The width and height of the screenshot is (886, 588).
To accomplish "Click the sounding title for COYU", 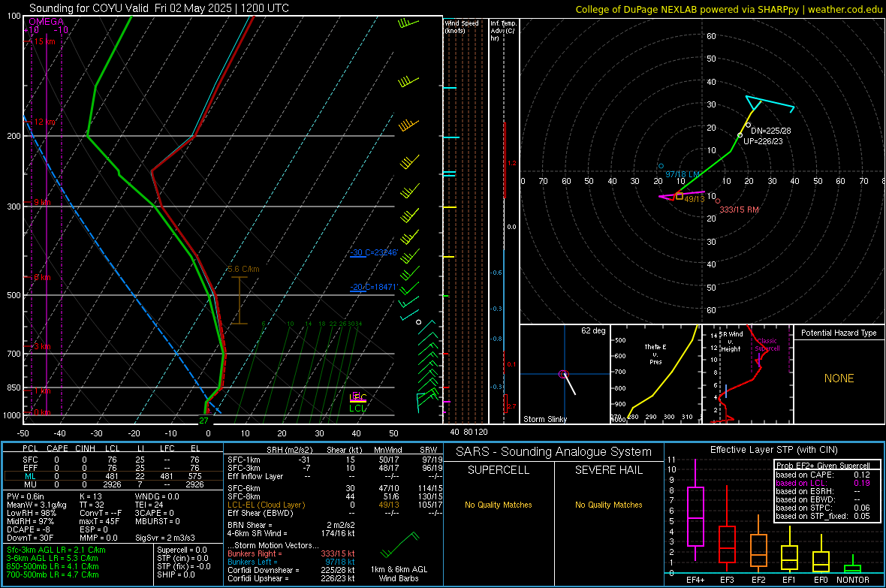I will click(158, 8).
